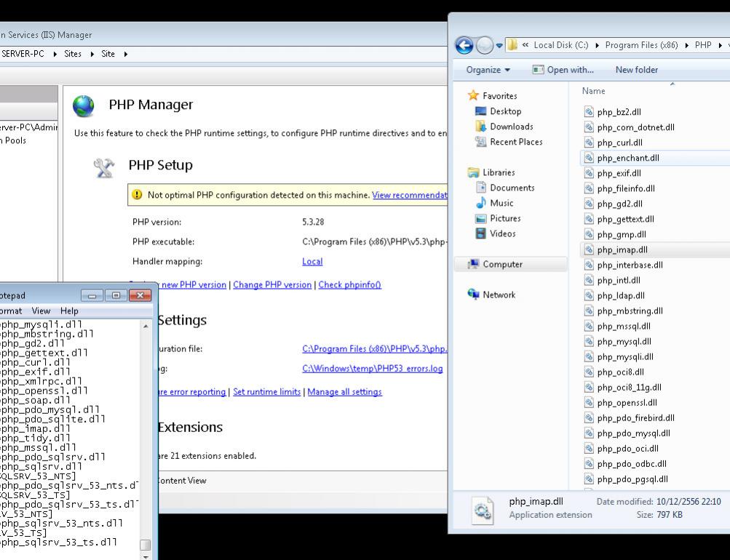Expand the SERVER-PC breadcrumb arrow in IIS Manager
This screenshot has width=730, height=560.
pos(55,54)
